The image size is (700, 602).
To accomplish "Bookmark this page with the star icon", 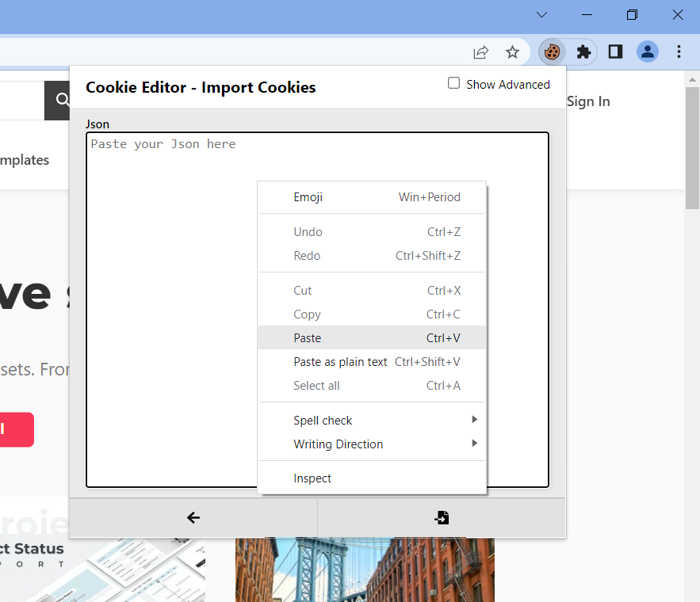I will pos(512,52).
